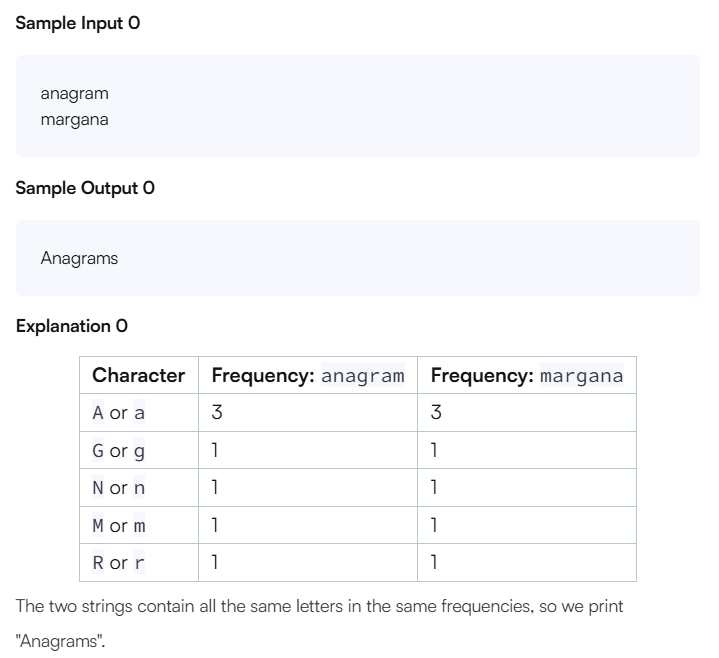Click the Frequency: anagram column header
This screenshot has width=719, height=658.
click(x=308, y=375)
